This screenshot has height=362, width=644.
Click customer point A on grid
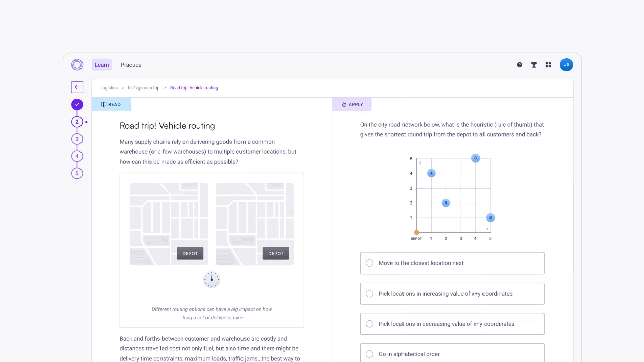pos(431,173)
